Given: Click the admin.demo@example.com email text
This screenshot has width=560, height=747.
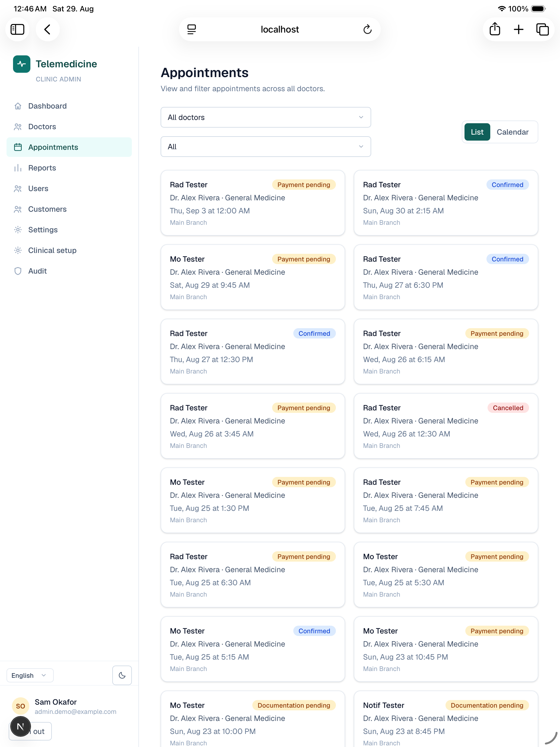Looking at the screenshot, I should point(76,711).
